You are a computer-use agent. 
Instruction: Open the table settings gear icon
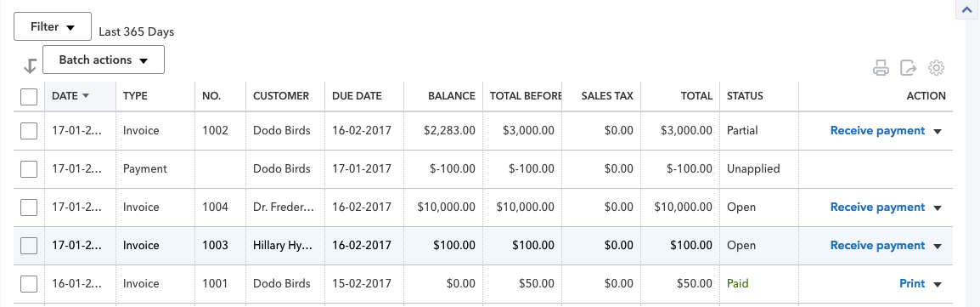point(936,68)
